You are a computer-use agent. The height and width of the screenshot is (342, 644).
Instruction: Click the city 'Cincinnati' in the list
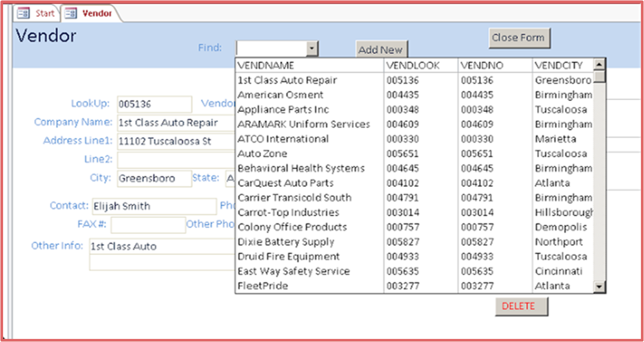tap(559, 271)
